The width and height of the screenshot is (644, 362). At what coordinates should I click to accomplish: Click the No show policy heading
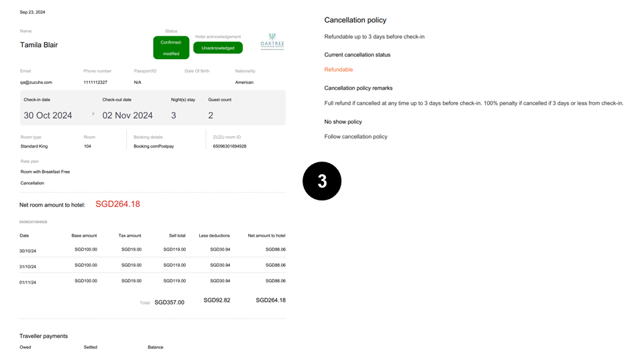point(343,121)
